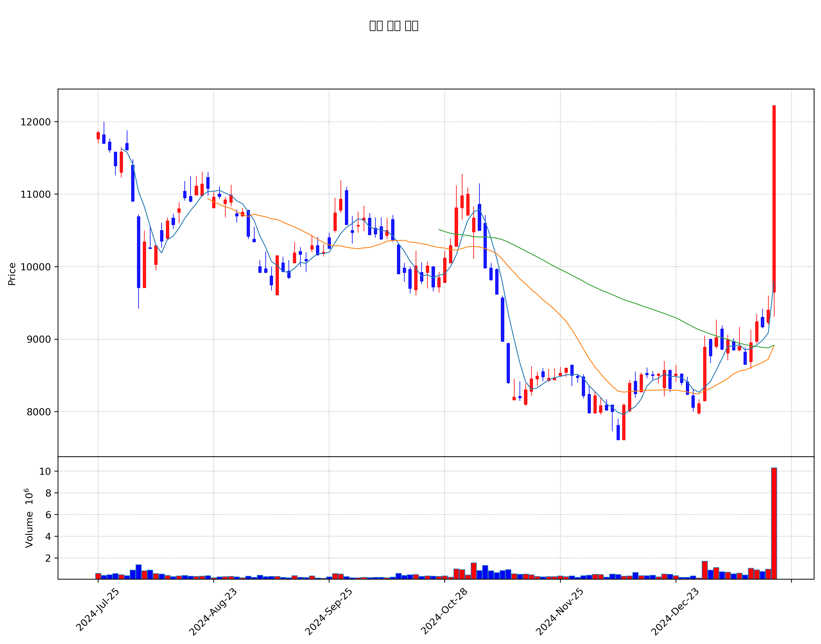The height and width of the screenshot is (644, 821).
Task: Click volume axis tick label 4
Action: (x=48, y=537)
